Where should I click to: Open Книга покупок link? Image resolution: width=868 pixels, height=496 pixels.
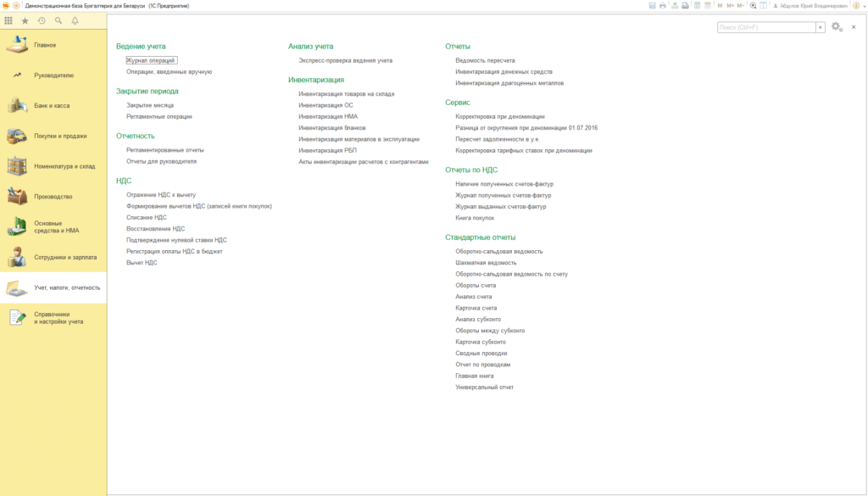click(x=475, y=218)
